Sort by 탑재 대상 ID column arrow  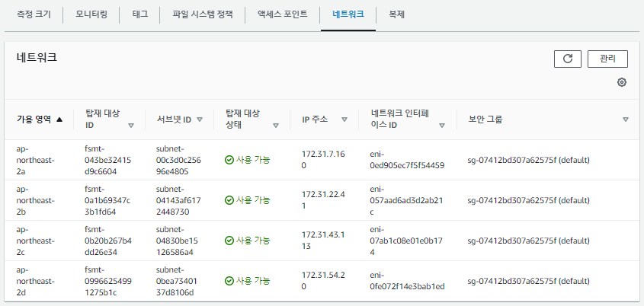[x=131, y=126]
